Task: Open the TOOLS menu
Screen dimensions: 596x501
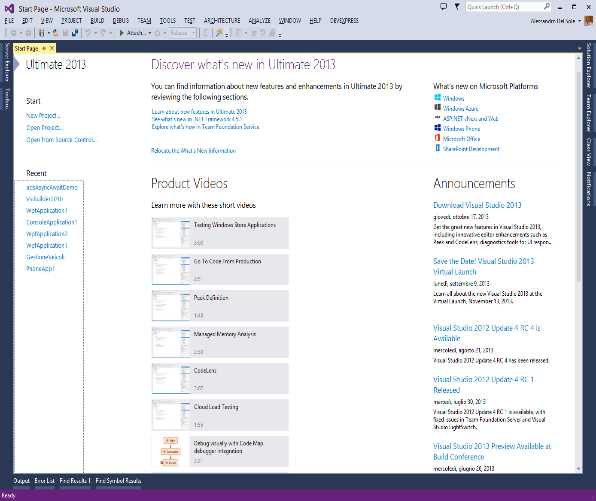Action: pos(167,21)
